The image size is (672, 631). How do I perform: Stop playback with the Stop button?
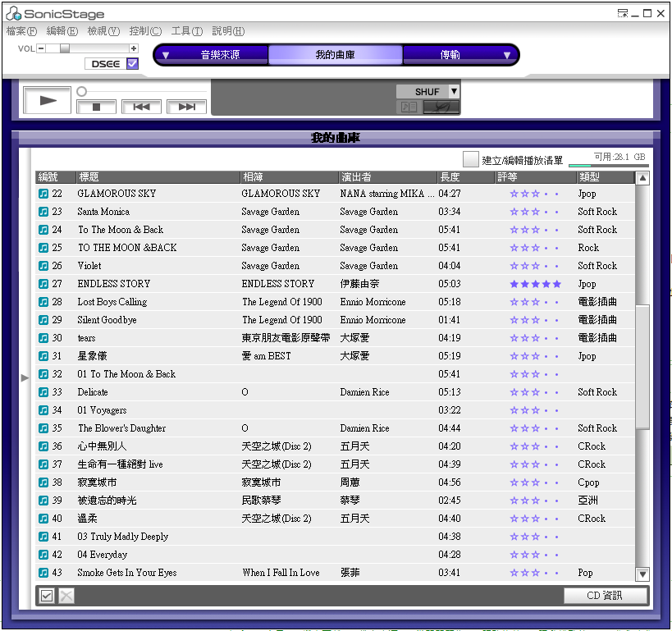[x=96, y=107]
